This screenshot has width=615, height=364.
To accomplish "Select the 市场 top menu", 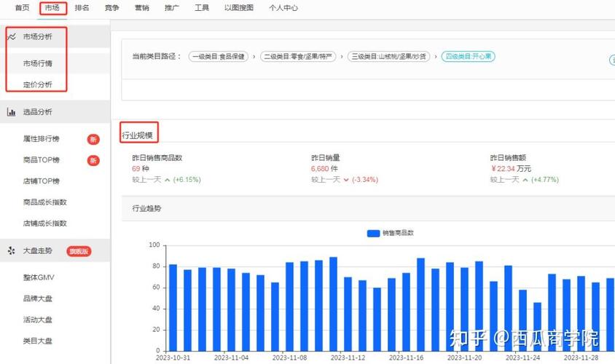I will coord(52,8).
